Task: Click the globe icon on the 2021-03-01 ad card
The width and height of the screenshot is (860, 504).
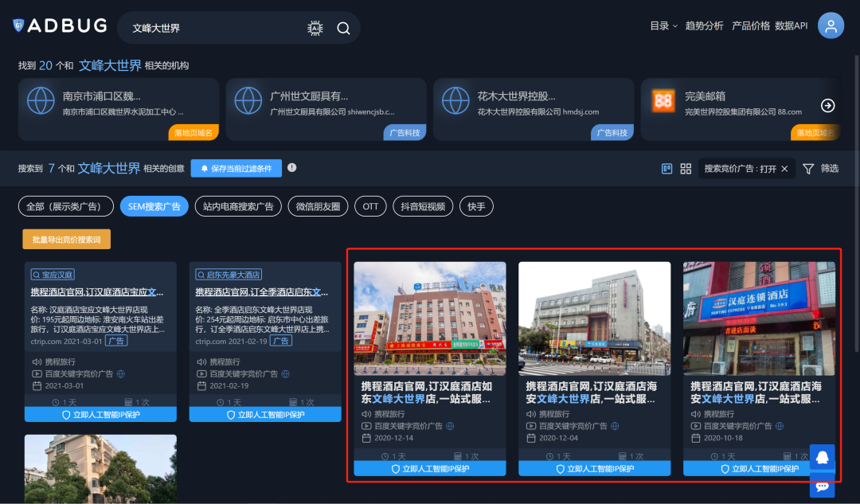Action: tap(121, 374)
